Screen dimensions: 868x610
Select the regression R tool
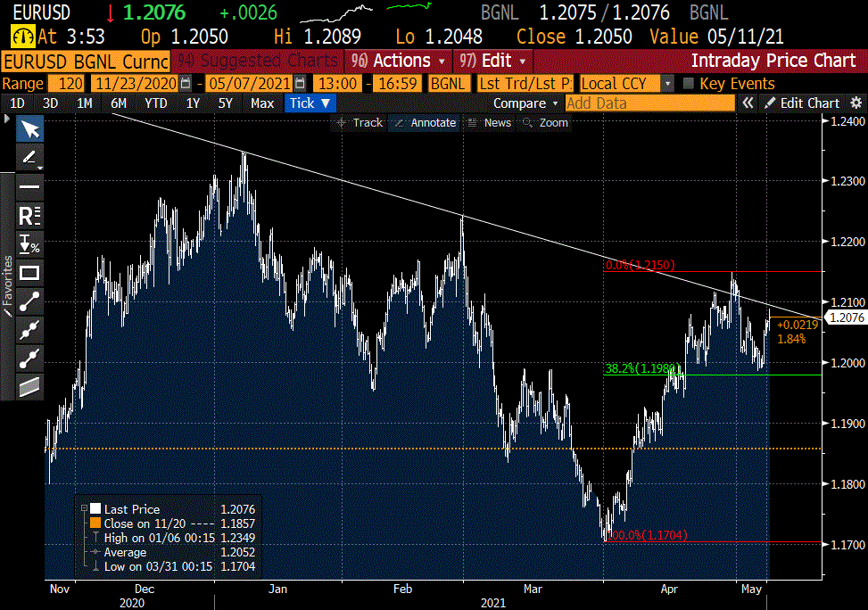click(x=30, y=215)
